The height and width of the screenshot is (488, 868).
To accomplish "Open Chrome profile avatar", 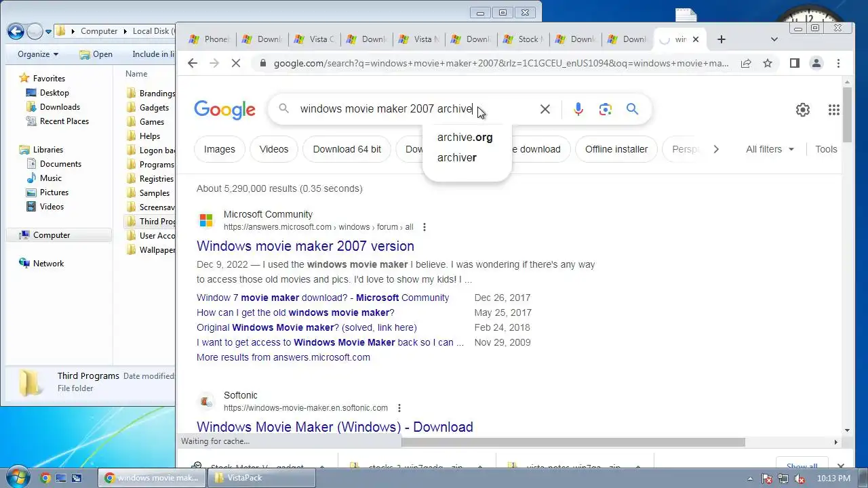I will (x=816, y=63).
